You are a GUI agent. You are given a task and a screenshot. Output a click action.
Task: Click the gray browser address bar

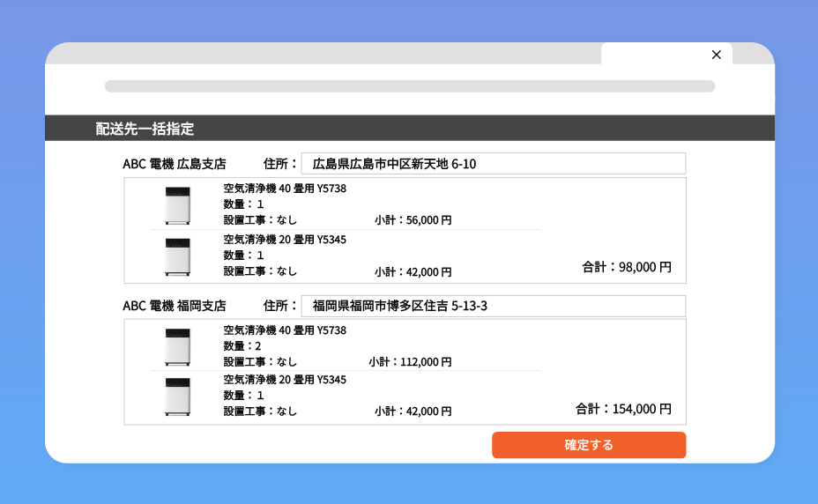coord(409,86)
